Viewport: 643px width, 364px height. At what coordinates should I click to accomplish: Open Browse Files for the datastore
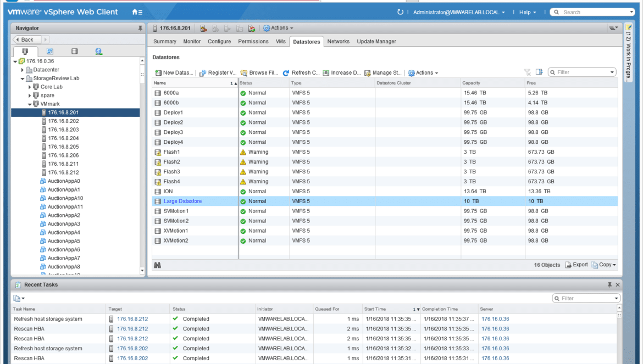pos(259,73)
